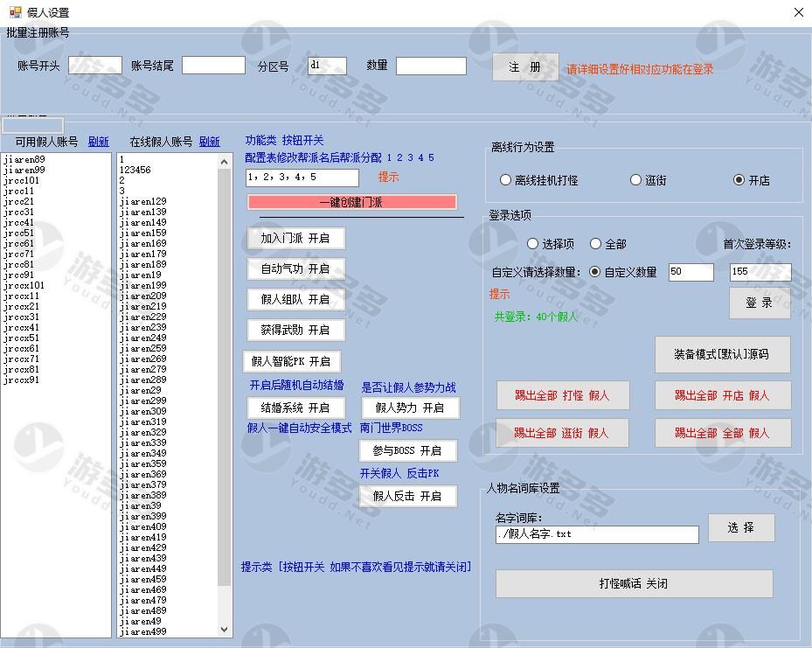Click the 选择 button for 名字词库
The image size is (812, 648).
[741, 528]
